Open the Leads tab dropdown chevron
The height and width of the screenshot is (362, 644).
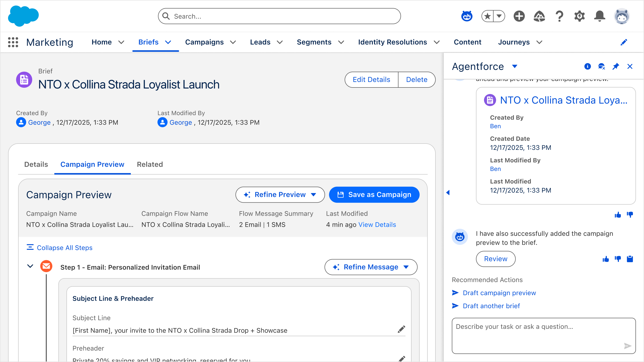click(x=280, y=42)
